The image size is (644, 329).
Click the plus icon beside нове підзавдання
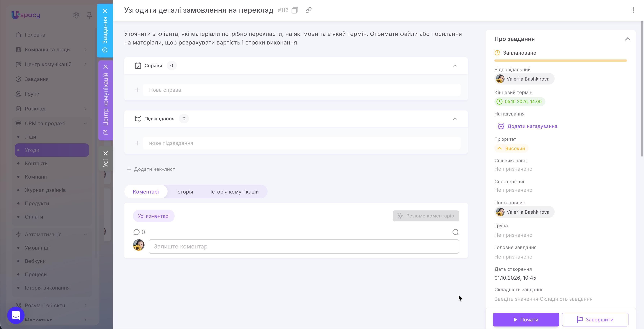tap(137, 143)
